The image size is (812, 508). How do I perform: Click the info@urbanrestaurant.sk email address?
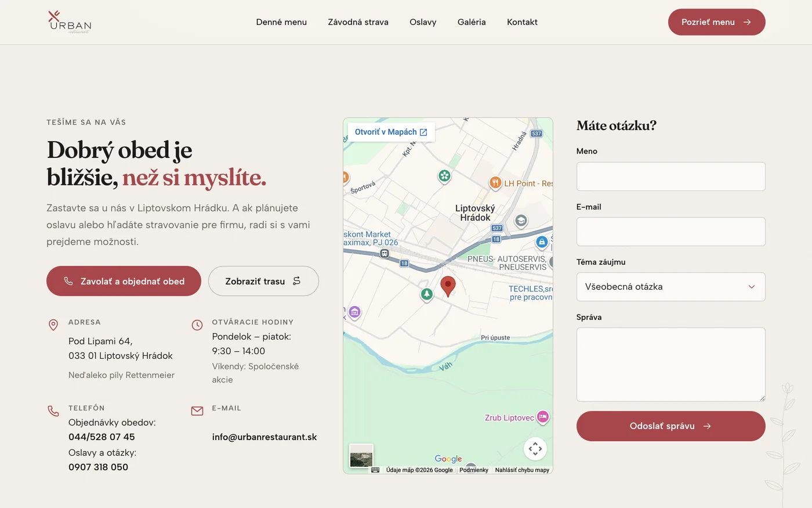coord(264,437)
